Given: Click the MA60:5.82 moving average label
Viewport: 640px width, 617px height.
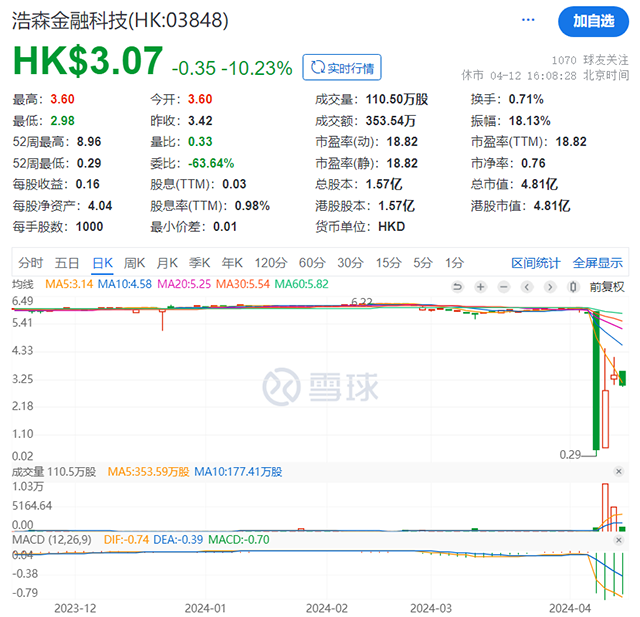Looking at the screenshot, I should [302, 284].
